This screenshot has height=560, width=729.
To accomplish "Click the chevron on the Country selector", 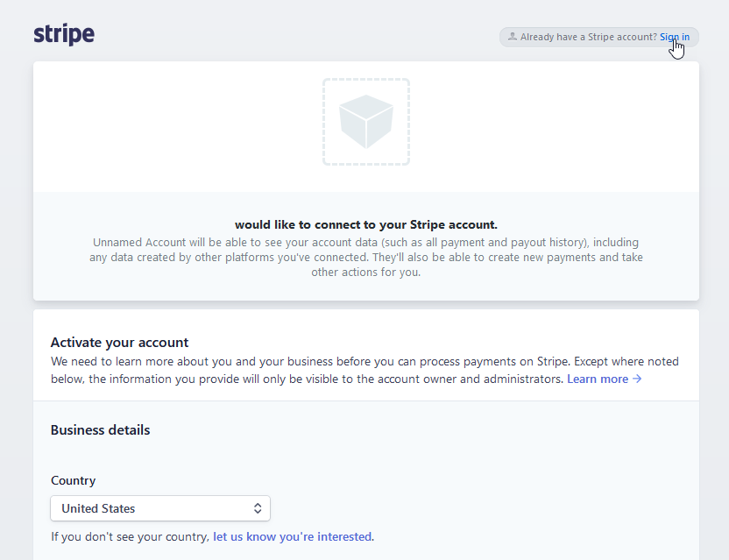I will pos(258,508).
